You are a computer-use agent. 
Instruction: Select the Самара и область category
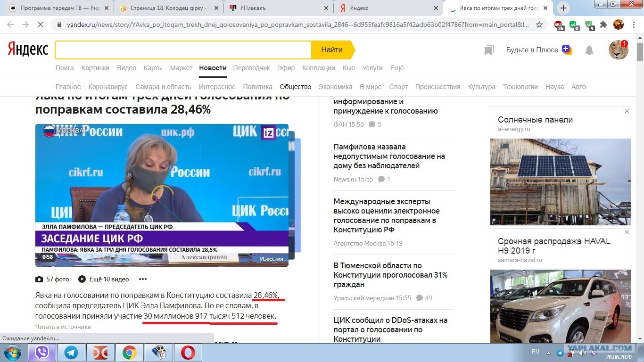point(163,87)
